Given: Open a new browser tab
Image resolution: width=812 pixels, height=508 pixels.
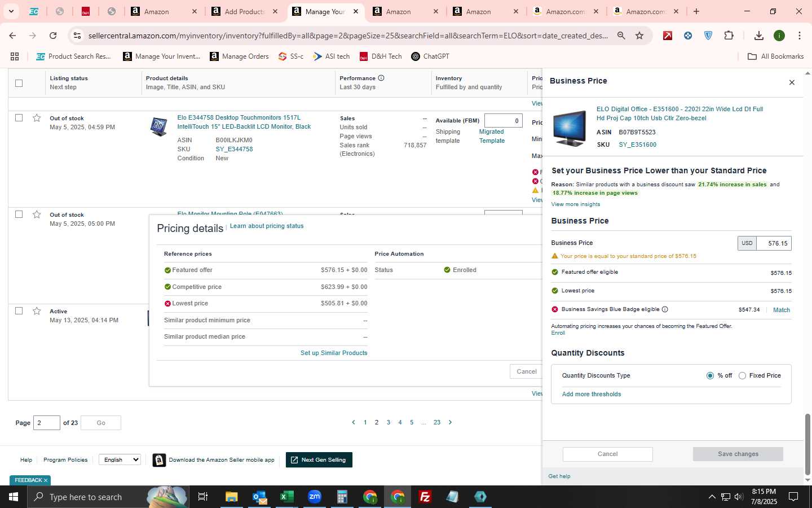Looking at the screenshot, I should point(696,11).
